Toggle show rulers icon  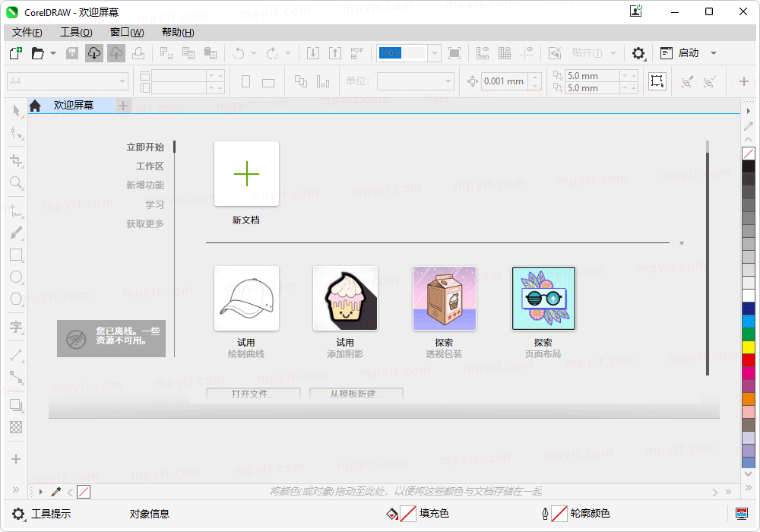pos(483,52)
